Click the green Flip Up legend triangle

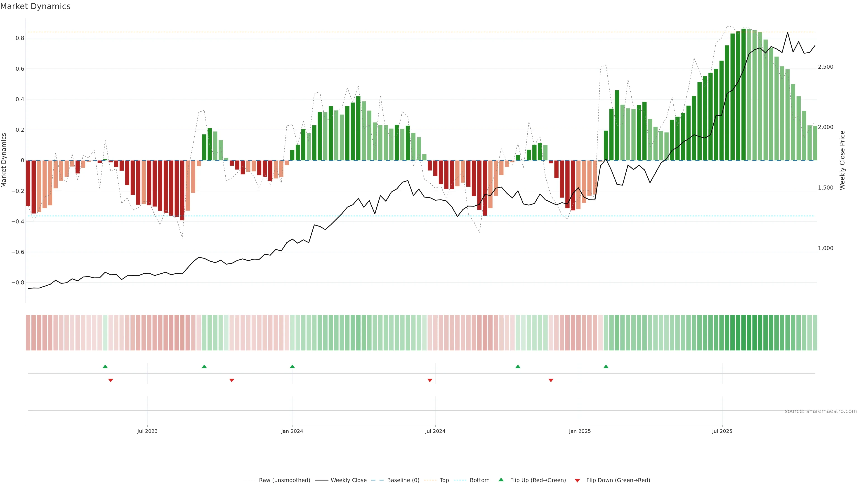501,480
